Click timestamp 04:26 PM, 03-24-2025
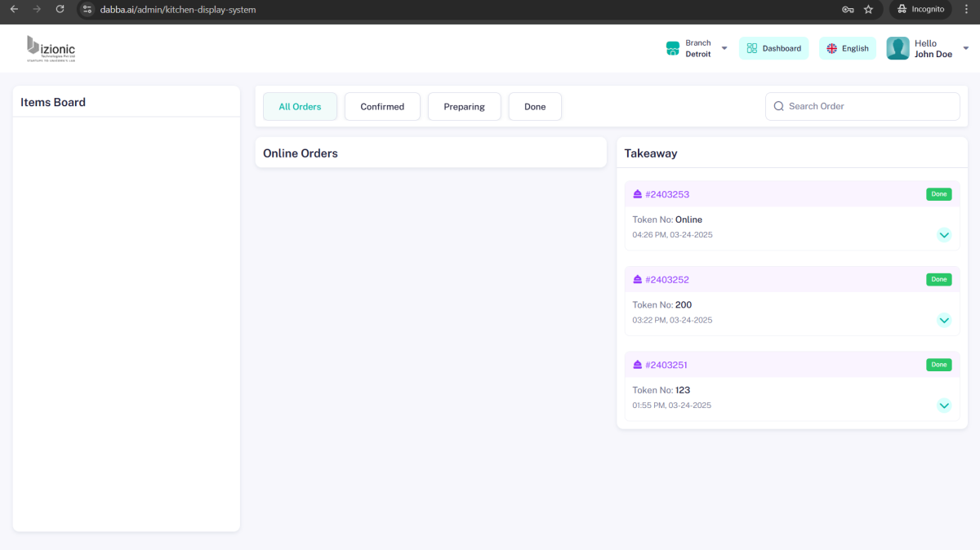Viewport: 980px width, 550px height. [672, 235]
